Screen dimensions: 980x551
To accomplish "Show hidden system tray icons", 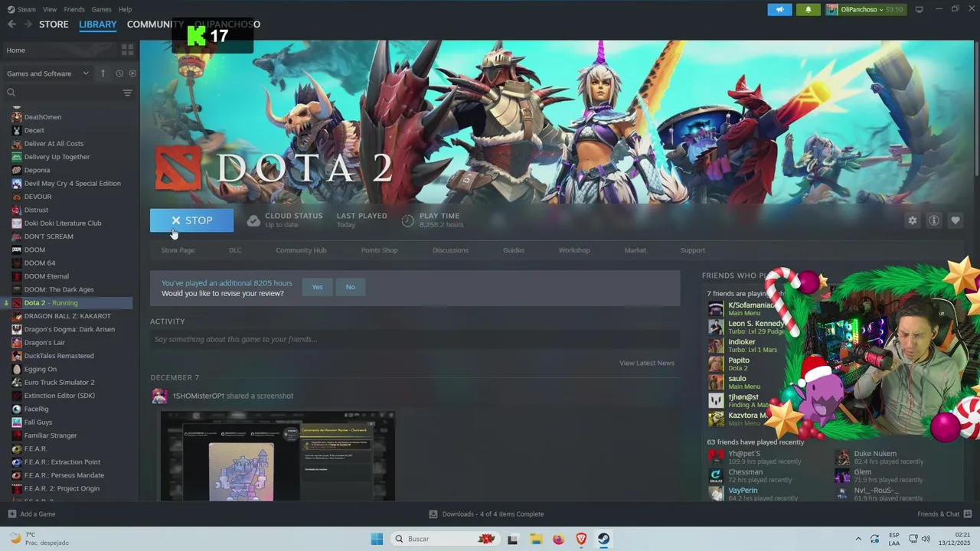I will (858, 539).
